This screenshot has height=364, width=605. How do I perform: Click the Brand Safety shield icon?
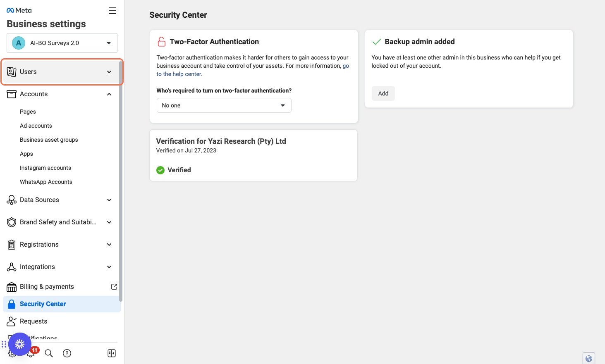(x=12, y=222)
